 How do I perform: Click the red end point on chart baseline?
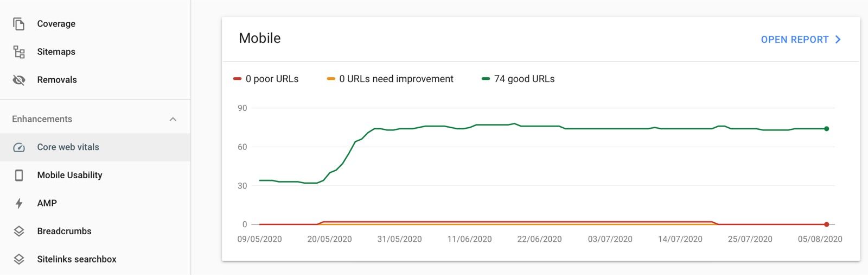pos(826,224)
